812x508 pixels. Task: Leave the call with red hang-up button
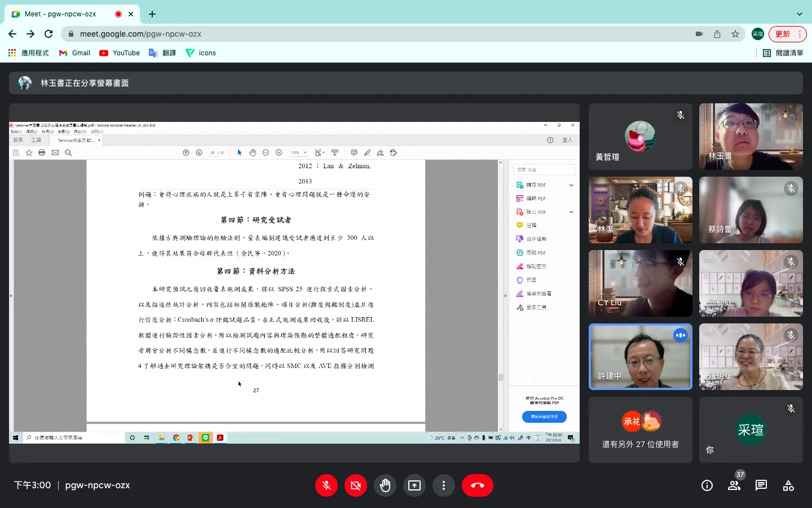478,485
